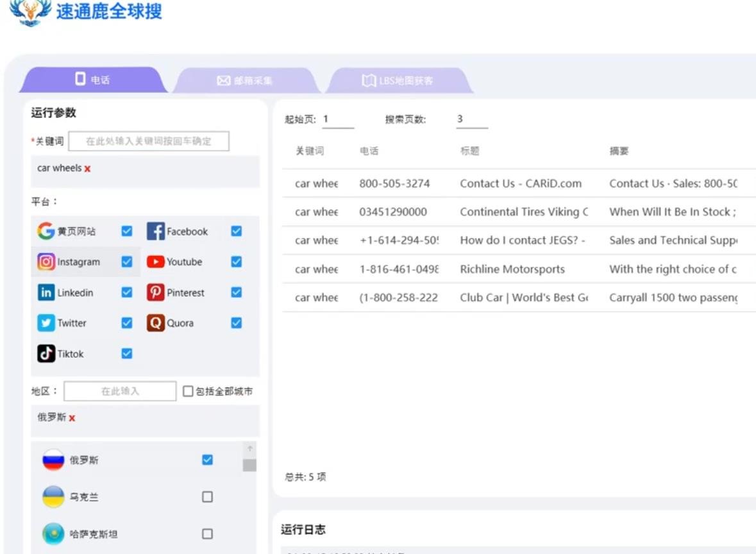Click the Russia flag icon

(53, 460)
